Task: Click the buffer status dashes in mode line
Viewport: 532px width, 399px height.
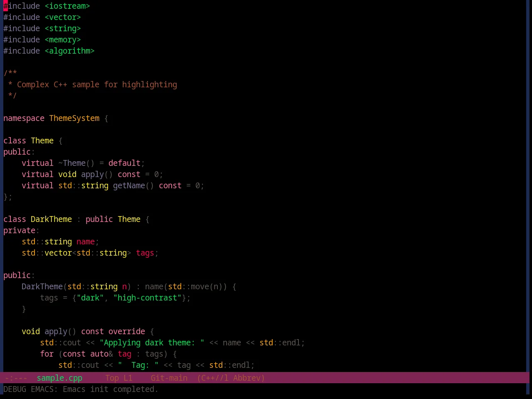Action: click(16, 378)
